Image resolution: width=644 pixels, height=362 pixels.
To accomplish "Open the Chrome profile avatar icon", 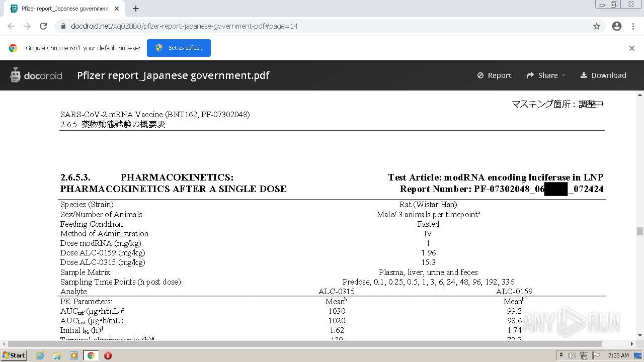I will point(617,26).
